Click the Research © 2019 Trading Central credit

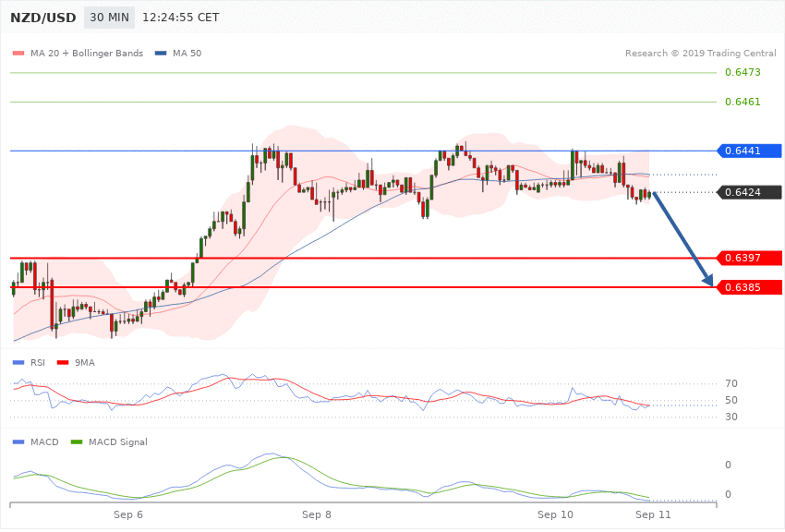click(700, 53)
